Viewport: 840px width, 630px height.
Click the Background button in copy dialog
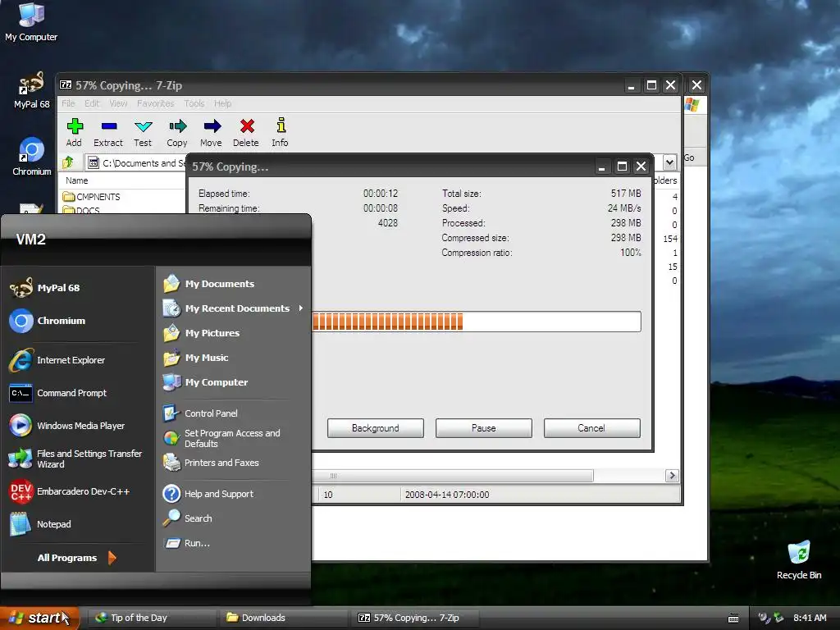(x=376, y=428)
